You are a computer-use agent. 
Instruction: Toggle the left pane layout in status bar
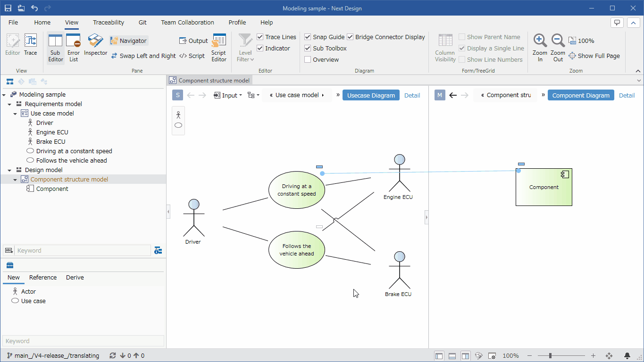(439, 356)
